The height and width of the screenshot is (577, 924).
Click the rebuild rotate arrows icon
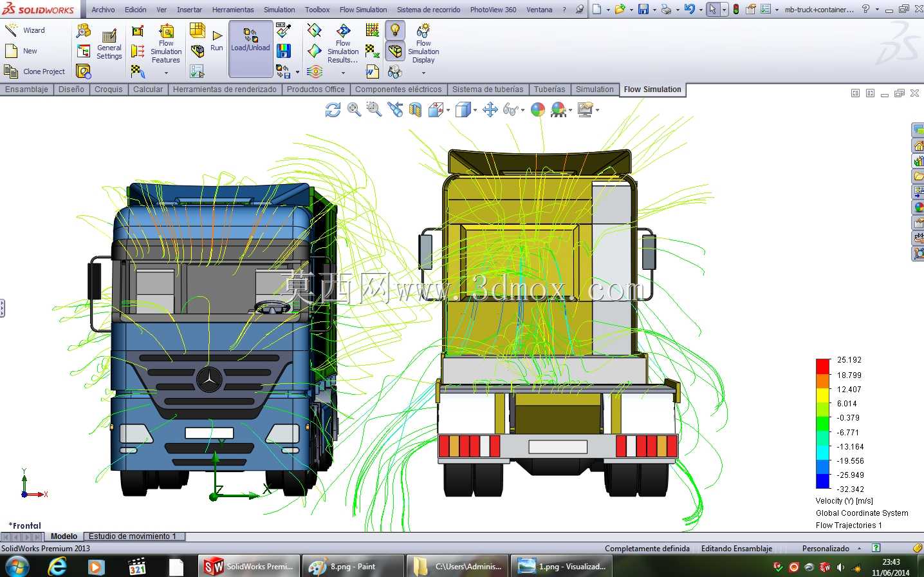333,110
